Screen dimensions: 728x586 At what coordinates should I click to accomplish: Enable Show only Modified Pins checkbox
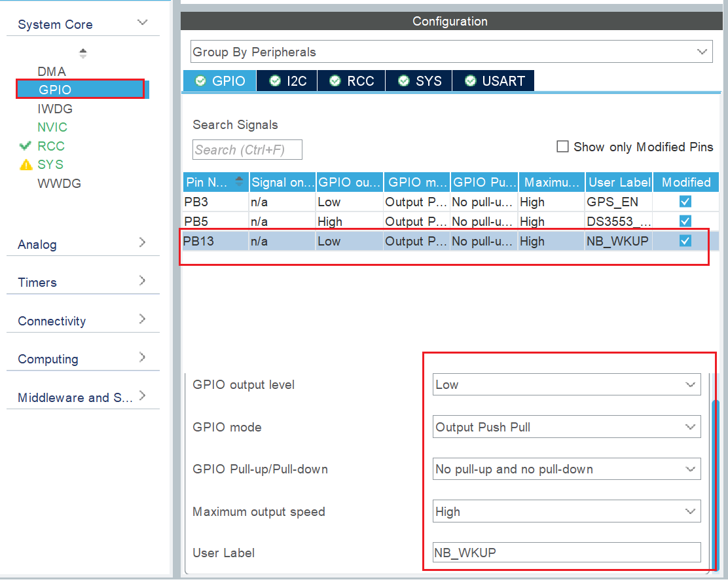coord(562,147)
